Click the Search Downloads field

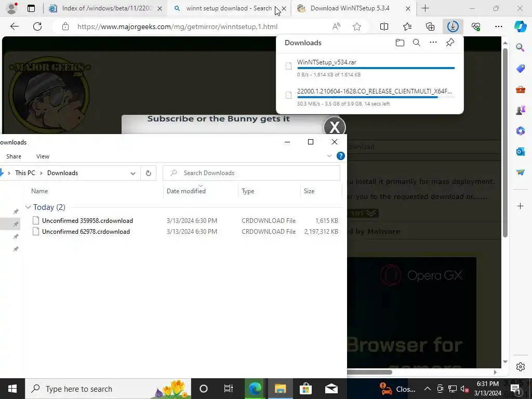coord(251,173)
